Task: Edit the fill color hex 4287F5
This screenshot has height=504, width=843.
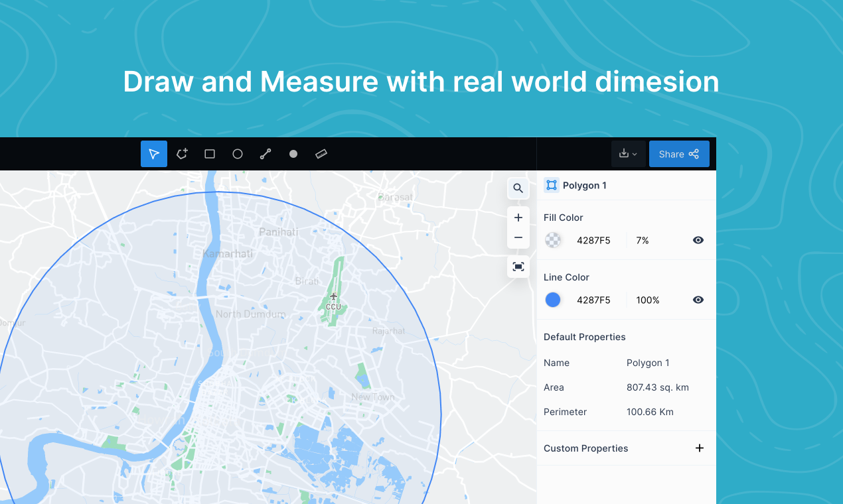Action: 593,241
